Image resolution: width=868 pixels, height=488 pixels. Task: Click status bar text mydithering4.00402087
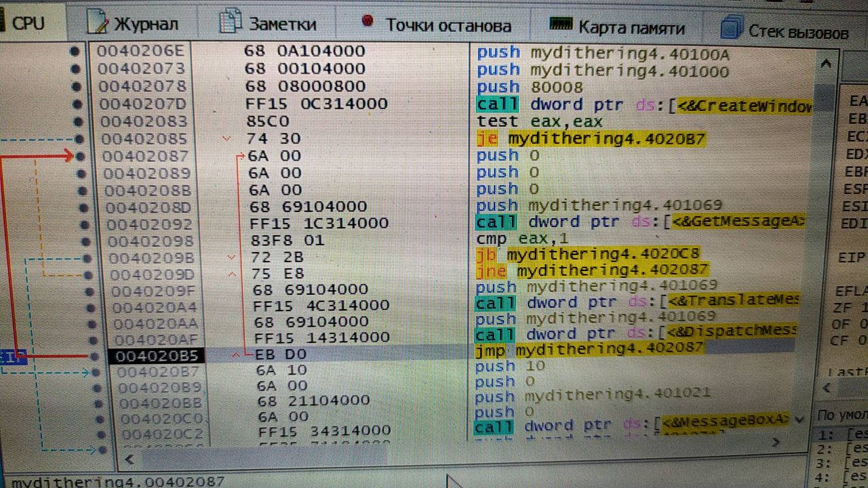(x=119, y=482)
